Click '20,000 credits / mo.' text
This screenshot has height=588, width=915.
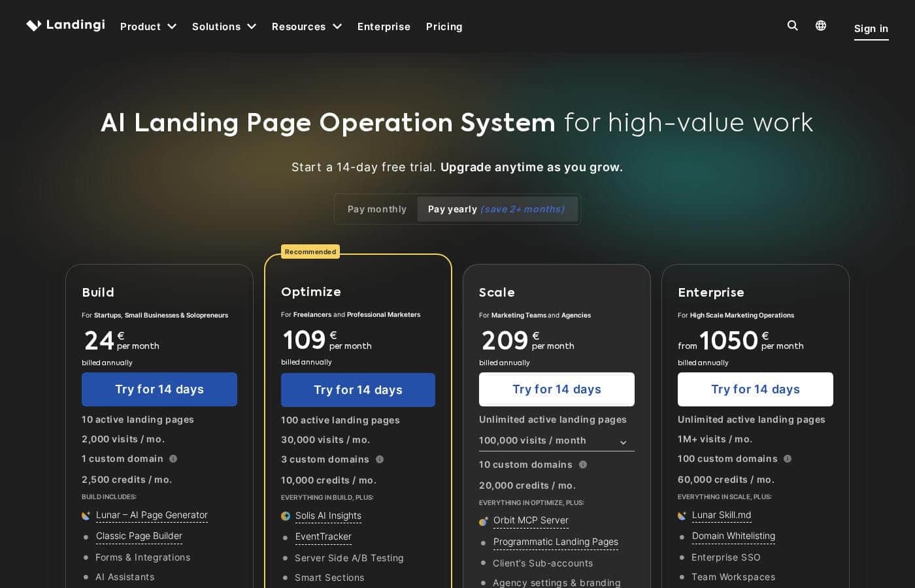coord(527,485)
